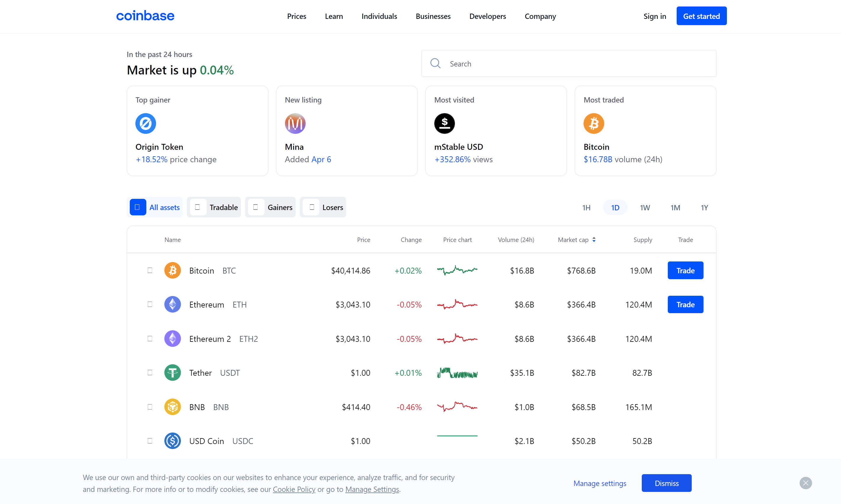841x504 pixels.
Task: Select the Gainers filter tab
Action: 271,207
